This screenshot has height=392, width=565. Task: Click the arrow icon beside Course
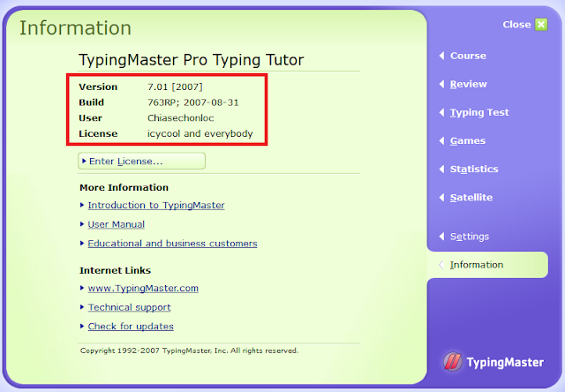441,56
